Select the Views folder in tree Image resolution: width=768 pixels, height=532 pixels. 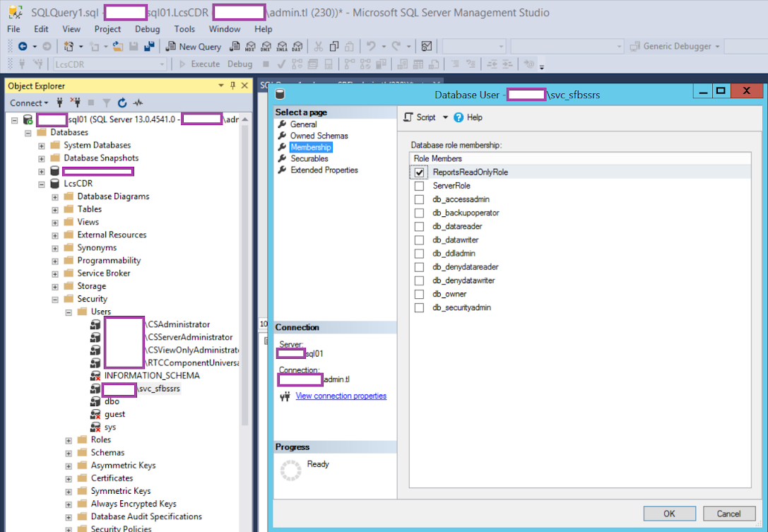coord(88,222)
